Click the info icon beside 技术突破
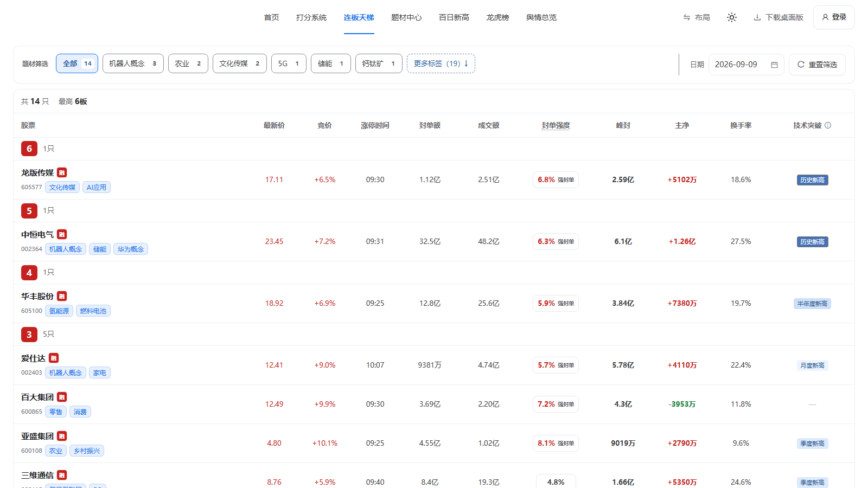The image size is (868, 488). point(828,125)
